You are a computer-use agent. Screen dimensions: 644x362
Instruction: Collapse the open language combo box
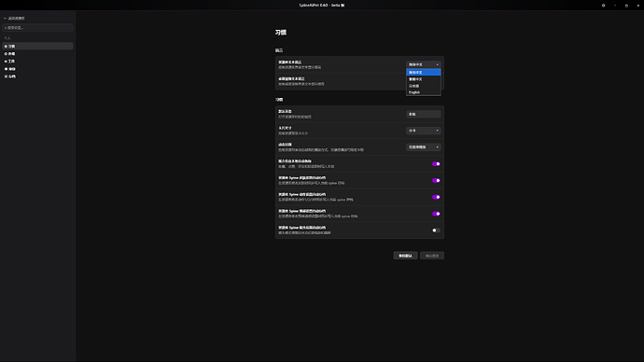coord(424,64)
